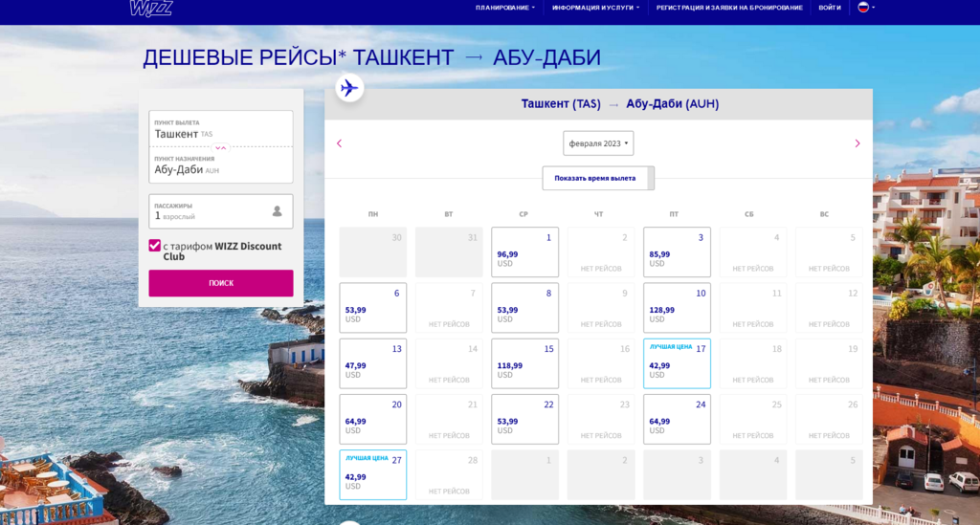Screen dimensions: 980x525
Task: Open the Пассажиры 1 взрослый selector
Action: [221, 211]
